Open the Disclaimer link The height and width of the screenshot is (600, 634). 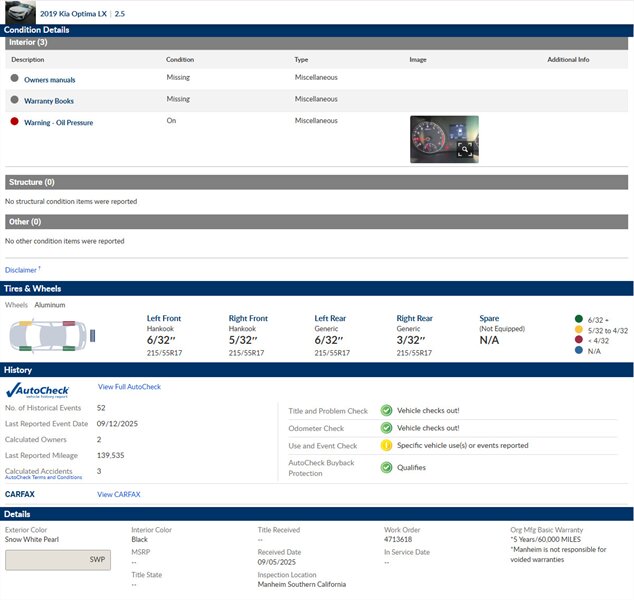21,270
